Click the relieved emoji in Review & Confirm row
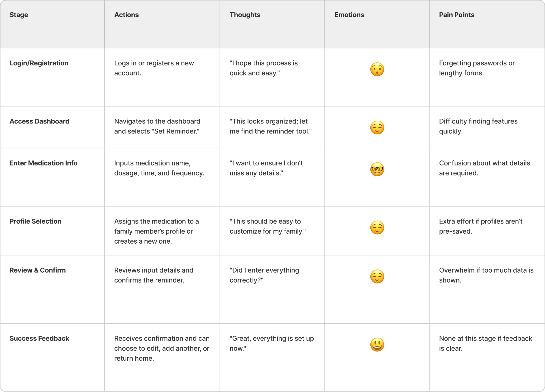Viewport: 545px width, 392px height. (x=377, y=276)
